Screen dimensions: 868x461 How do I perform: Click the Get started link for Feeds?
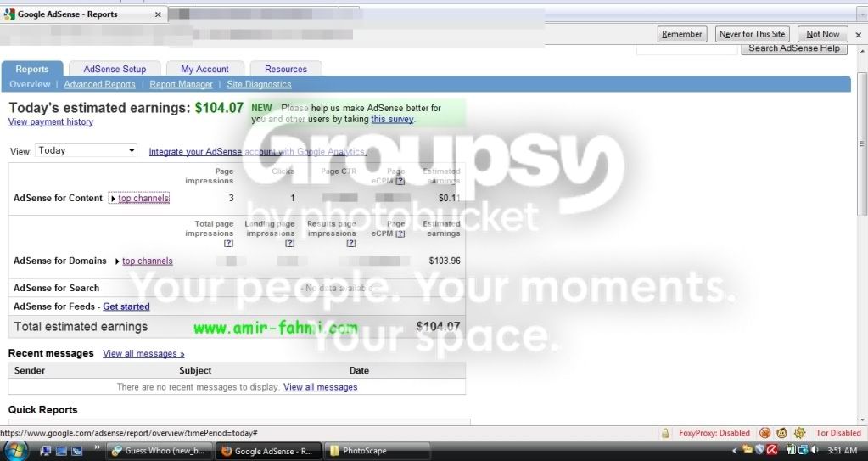pos(126,306)
